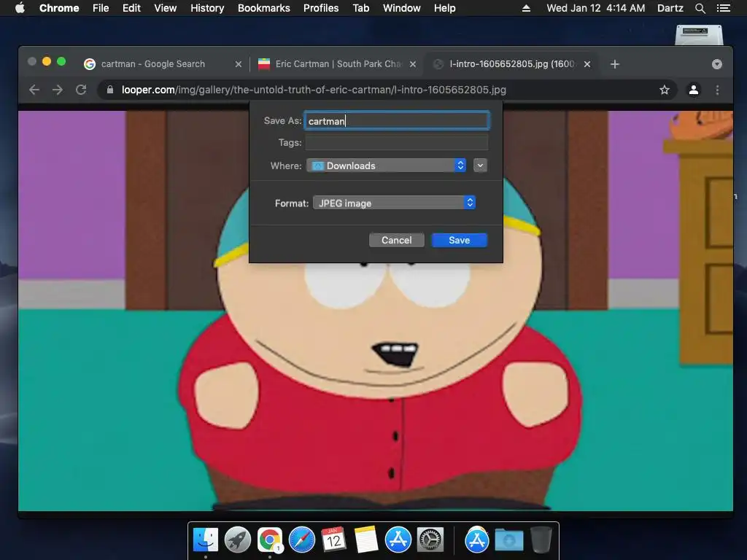The height and width of the screenshot is (560, 747).
Task: Open Notes icon in the Dock
Action: 366,540
